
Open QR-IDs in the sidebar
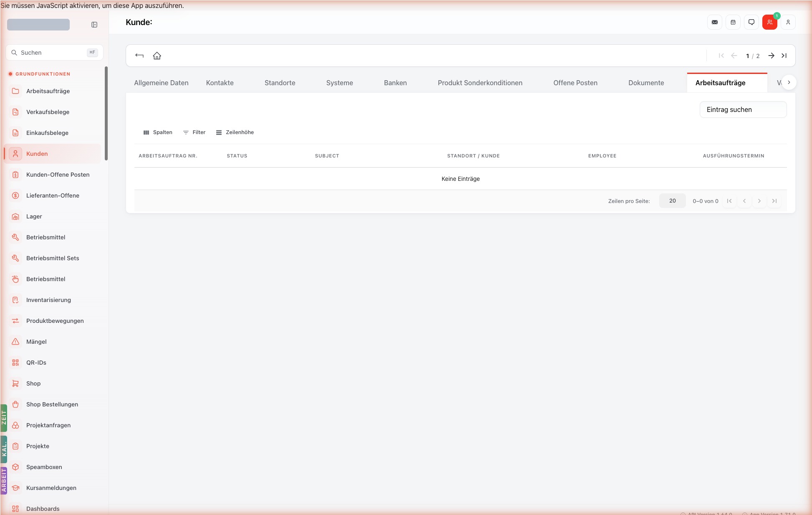click(53, 363)
